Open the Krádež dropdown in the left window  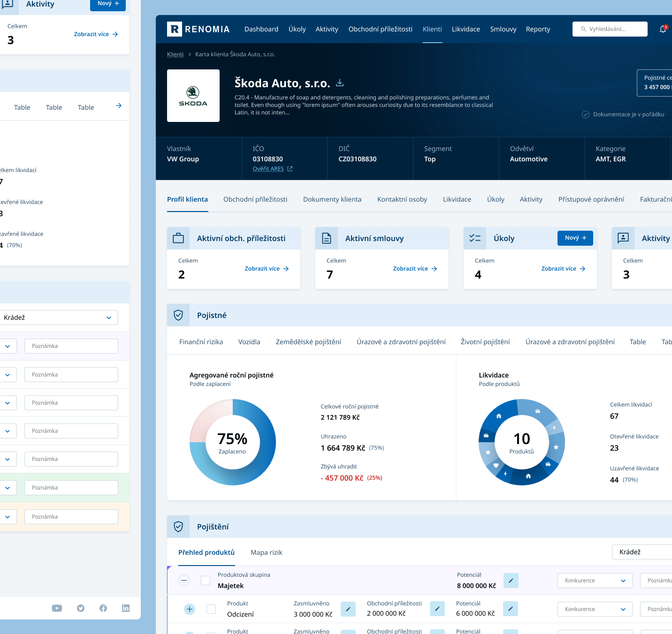(58, 317)
